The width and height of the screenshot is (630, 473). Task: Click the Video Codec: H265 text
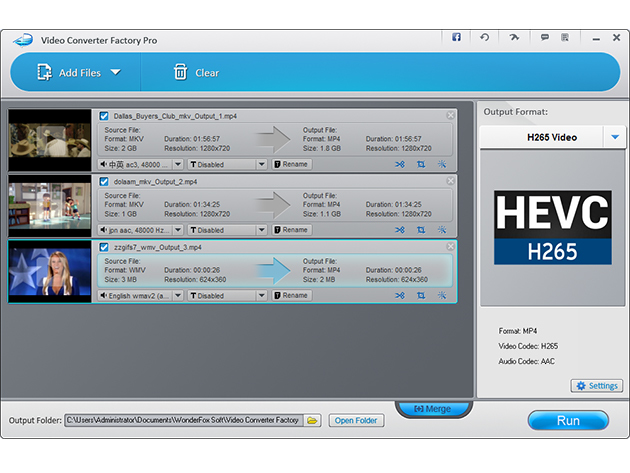[528, 346]
